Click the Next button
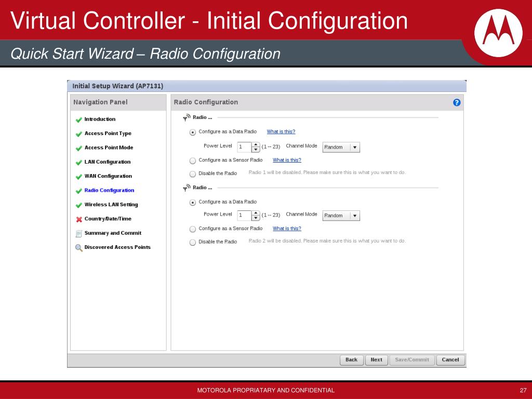 coord(377,360)
